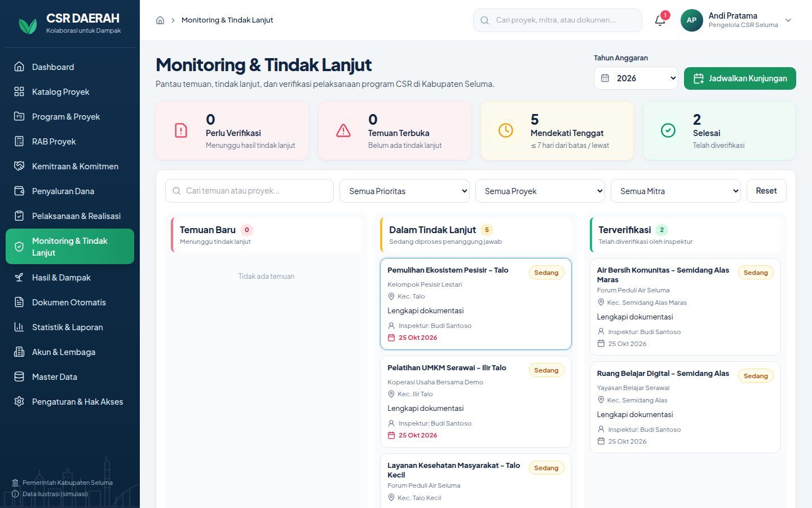812x508 pixels.
Task: Open the Ruang Belajar Digital card
Action: click(685, 407)
